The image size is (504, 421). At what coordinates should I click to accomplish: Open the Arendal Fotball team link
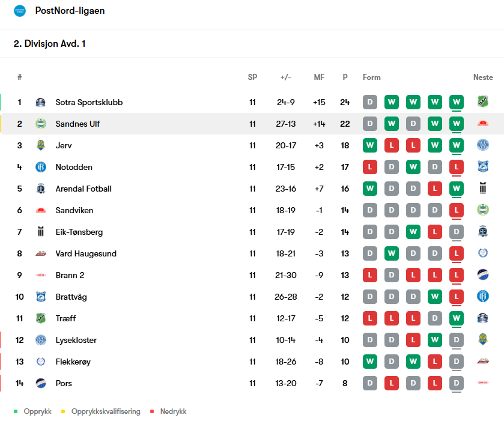[83, 189]
